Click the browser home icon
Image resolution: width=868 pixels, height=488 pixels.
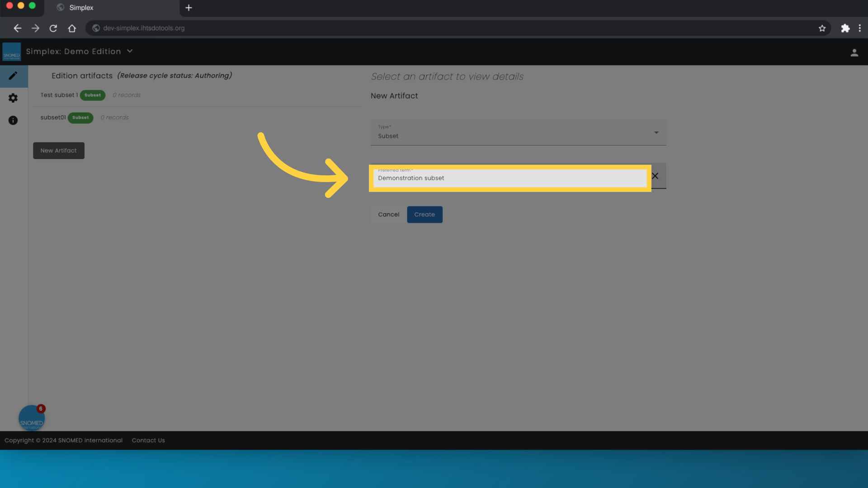click(71, 28)
